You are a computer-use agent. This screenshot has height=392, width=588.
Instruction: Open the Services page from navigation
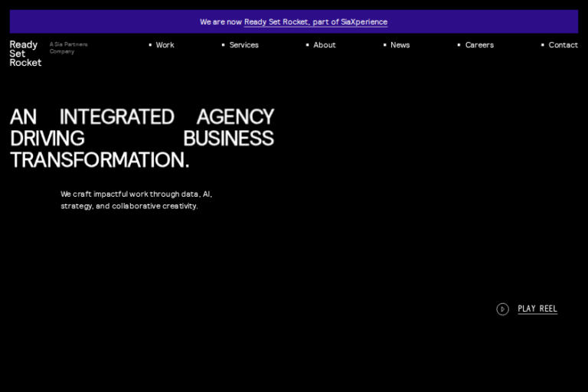244,45
